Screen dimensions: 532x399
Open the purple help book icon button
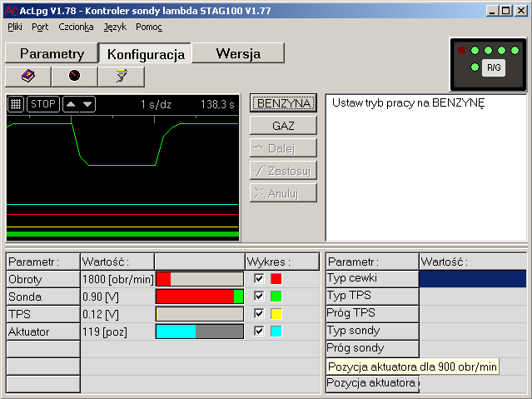point(28,77)
